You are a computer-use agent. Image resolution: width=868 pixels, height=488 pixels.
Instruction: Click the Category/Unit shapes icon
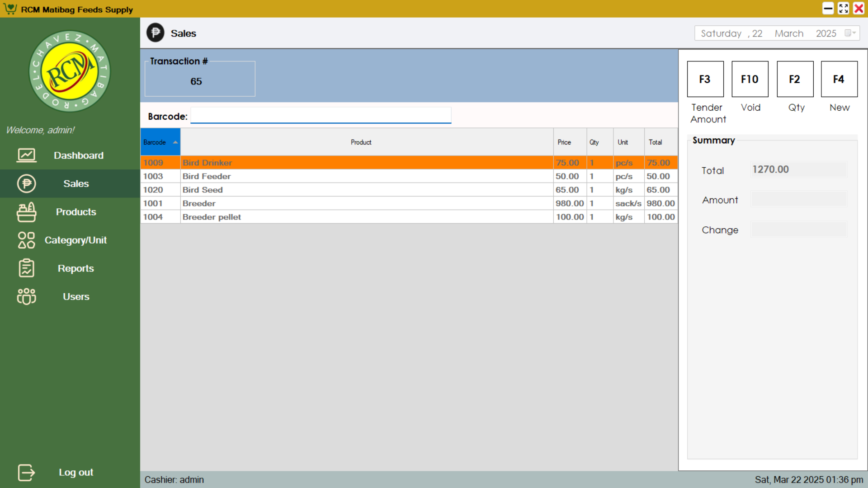coord(27,240)
